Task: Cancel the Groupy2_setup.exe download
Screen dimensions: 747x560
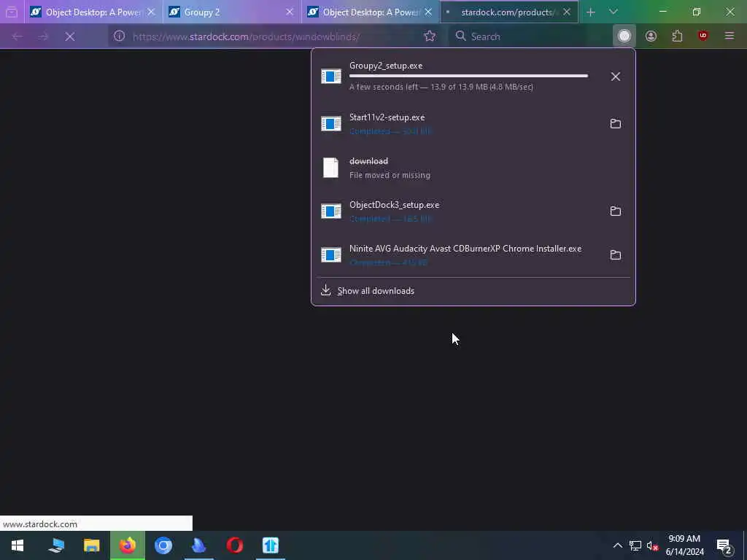Action: click(615, 77)
